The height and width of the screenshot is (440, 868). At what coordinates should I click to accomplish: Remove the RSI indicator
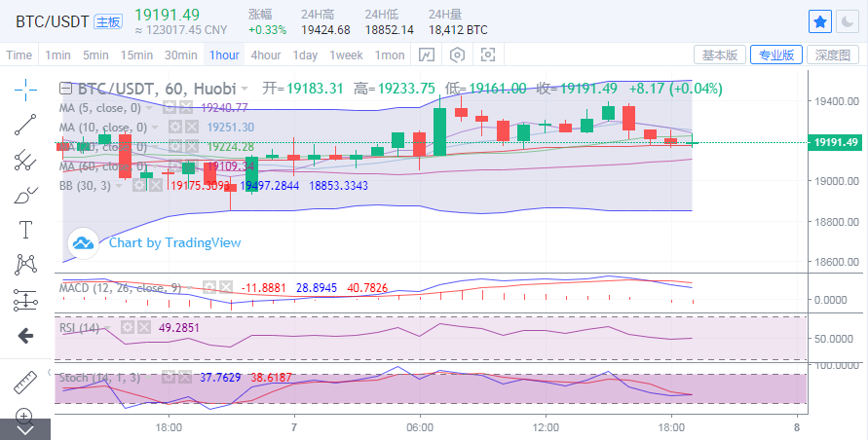tap(144, 328)
